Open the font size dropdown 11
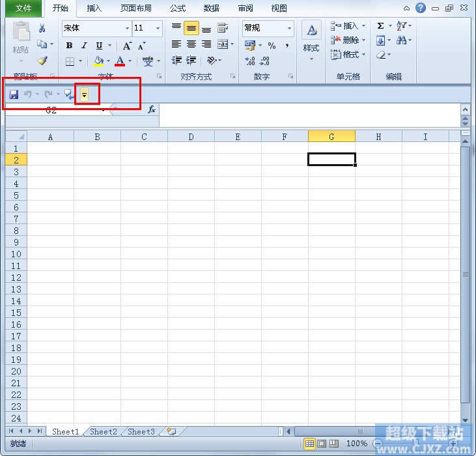The image size is (476, 456). point(158,28)
